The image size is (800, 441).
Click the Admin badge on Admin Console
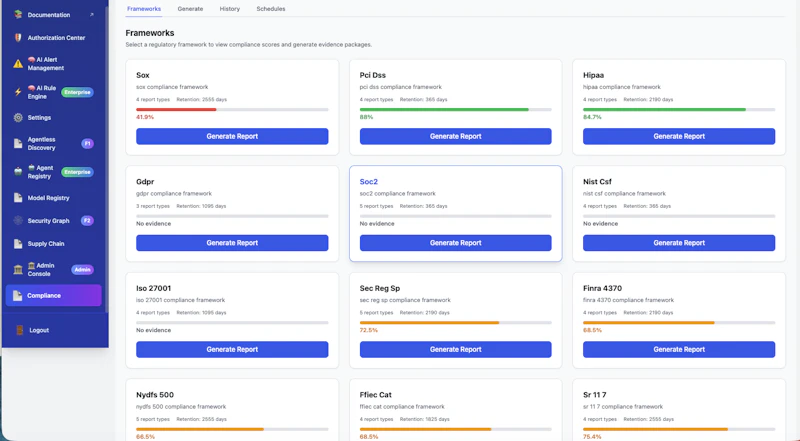82,270
